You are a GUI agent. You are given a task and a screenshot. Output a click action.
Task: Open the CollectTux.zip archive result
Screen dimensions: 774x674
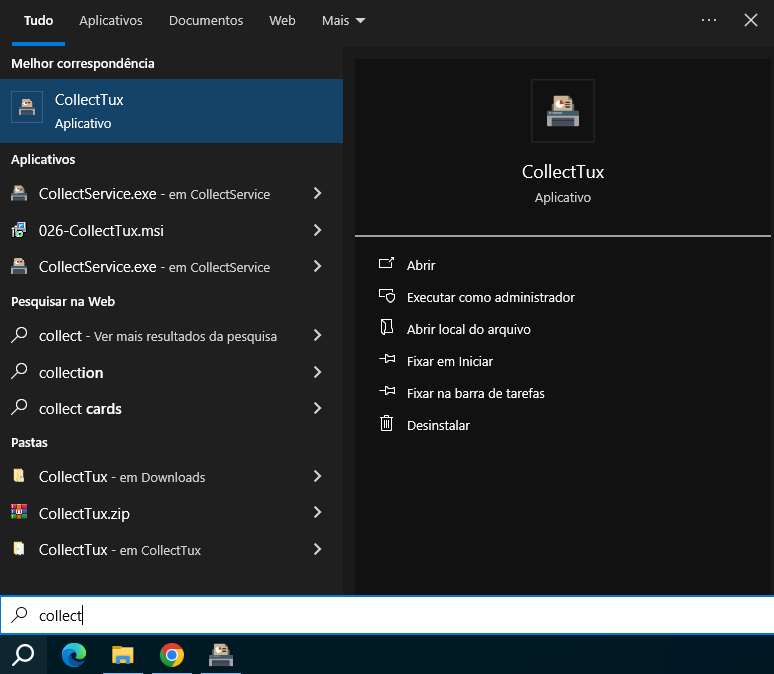click(x=84, y=514)
